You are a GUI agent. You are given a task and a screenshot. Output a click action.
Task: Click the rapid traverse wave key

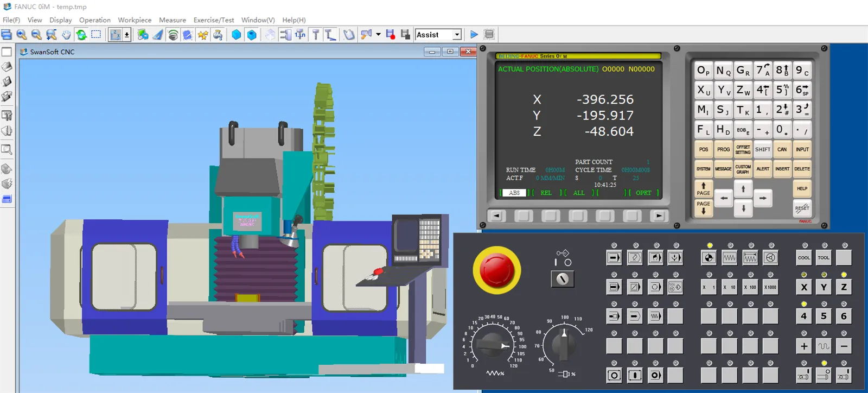824,346
